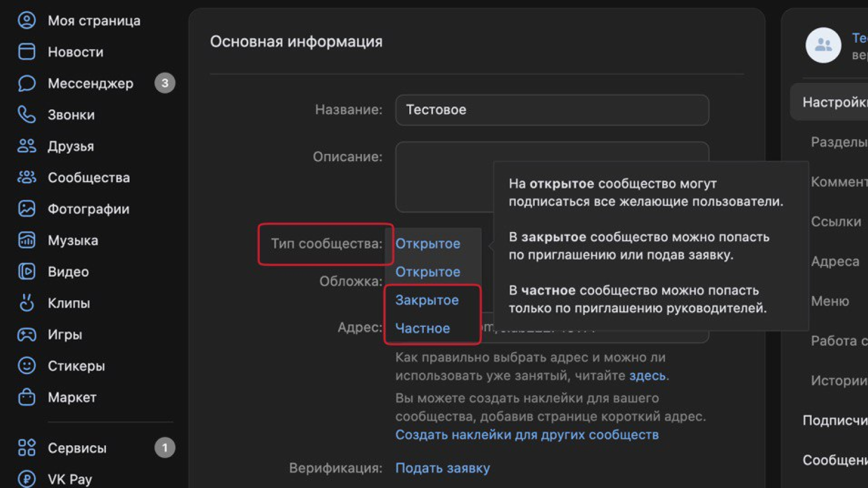Viewport: 868px width, 488px height.
Task: Click the Games controller icon
Action: coord(26,334)
